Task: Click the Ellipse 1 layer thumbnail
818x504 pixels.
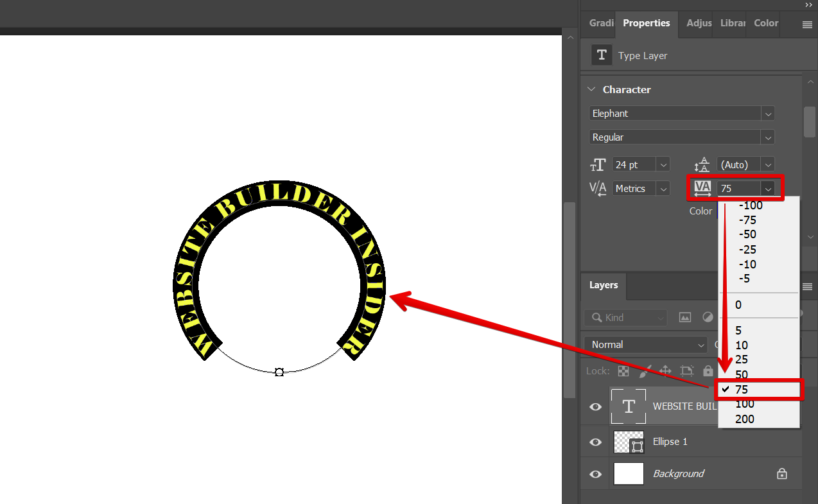Action: (x=628, y=442)
